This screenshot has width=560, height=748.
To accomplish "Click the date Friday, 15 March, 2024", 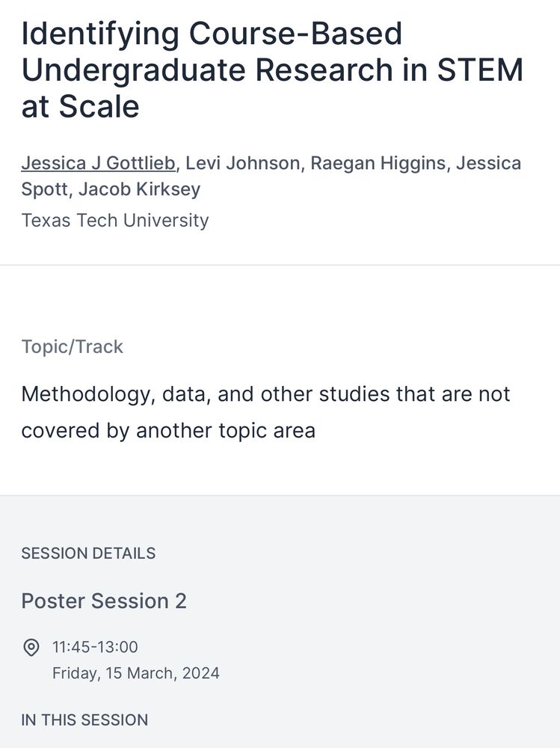I will [x=136, y=673].
